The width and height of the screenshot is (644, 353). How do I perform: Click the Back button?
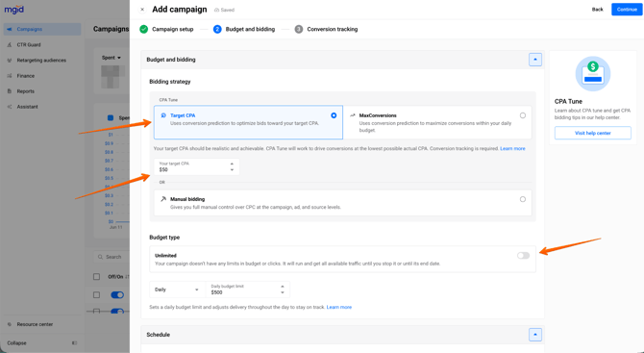597,10
